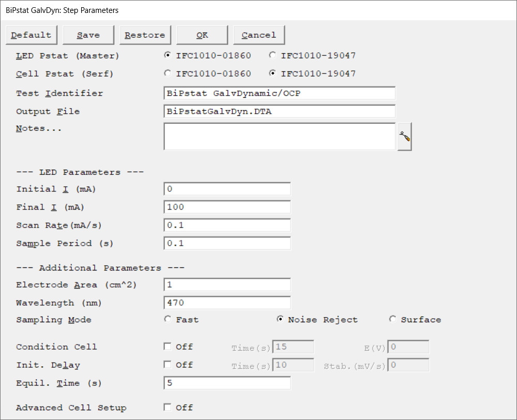Click the Save button
The height and width of the screenshot is (420, 517).
tap(88, 35)
